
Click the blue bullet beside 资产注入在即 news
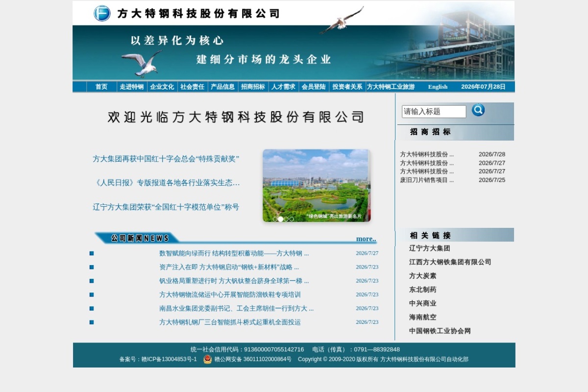[x=92, y=267]
